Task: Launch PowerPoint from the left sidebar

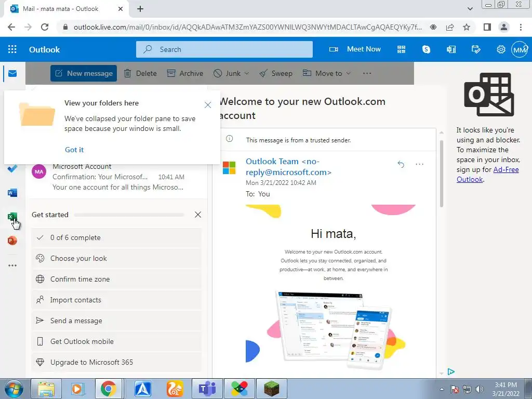Action: pyautogui.click(x=12, y=241)
